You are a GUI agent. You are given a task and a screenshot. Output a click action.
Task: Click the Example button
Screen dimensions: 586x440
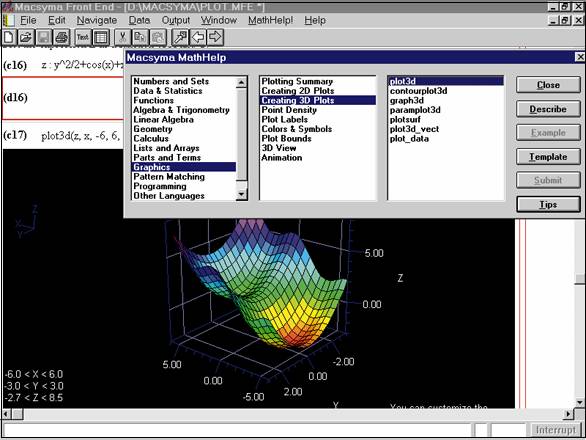tap(548, 133)
